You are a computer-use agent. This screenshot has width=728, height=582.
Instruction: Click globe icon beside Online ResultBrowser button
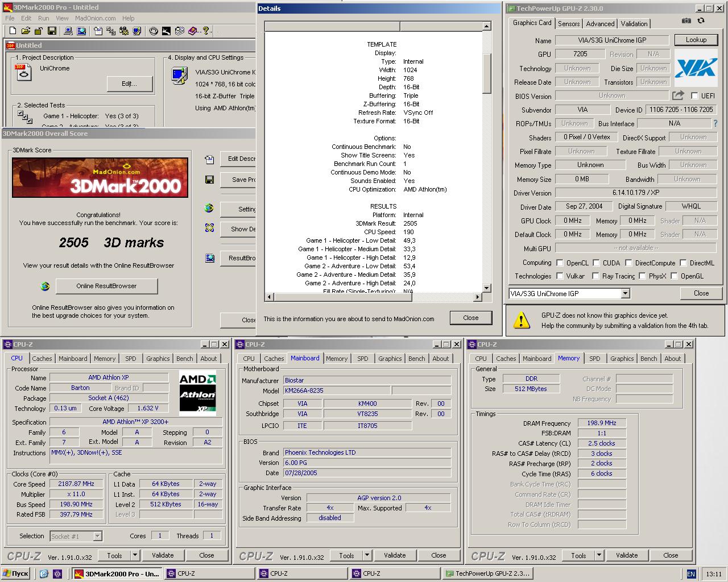coord(45,286)
